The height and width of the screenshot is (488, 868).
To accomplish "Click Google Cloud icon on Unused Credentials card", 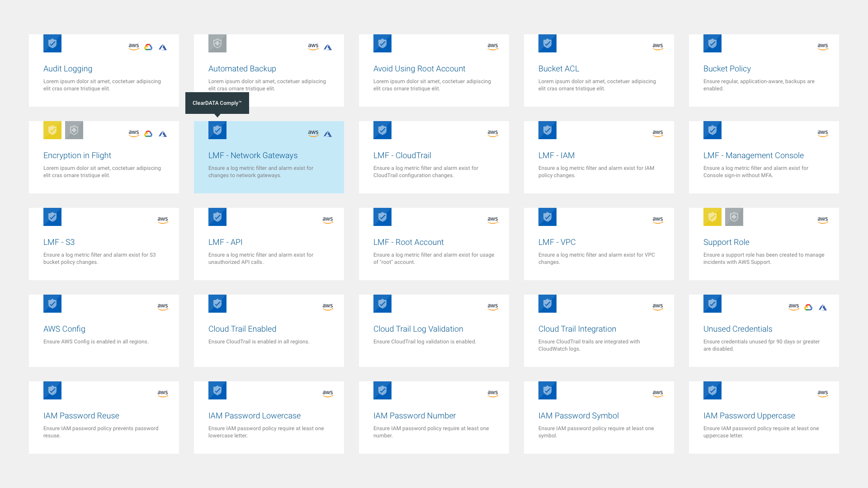I will pos(808,307).
